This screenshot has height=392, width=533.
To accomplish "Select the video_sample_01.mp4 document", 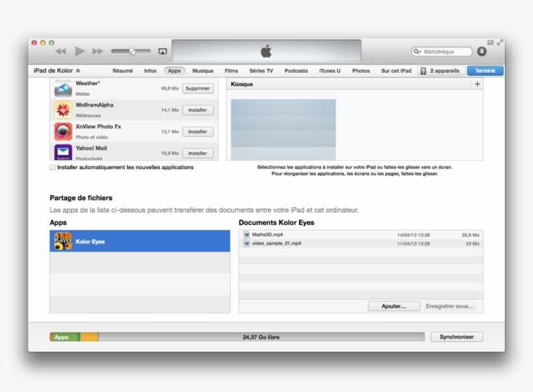I will point(361,243).
